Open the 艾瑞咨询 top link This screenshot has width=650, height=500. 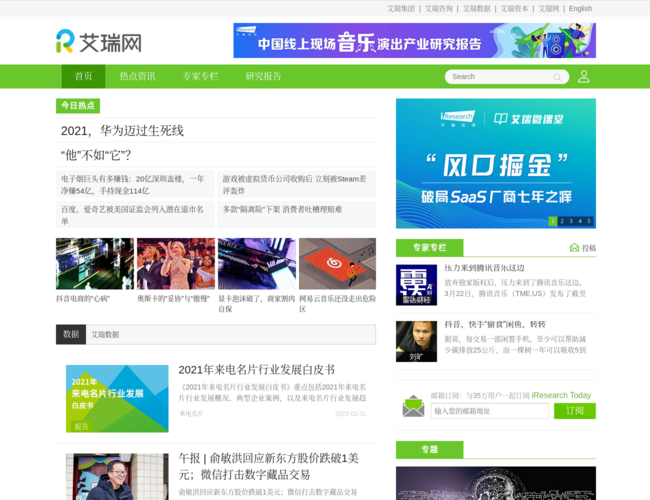click(439, 9)
